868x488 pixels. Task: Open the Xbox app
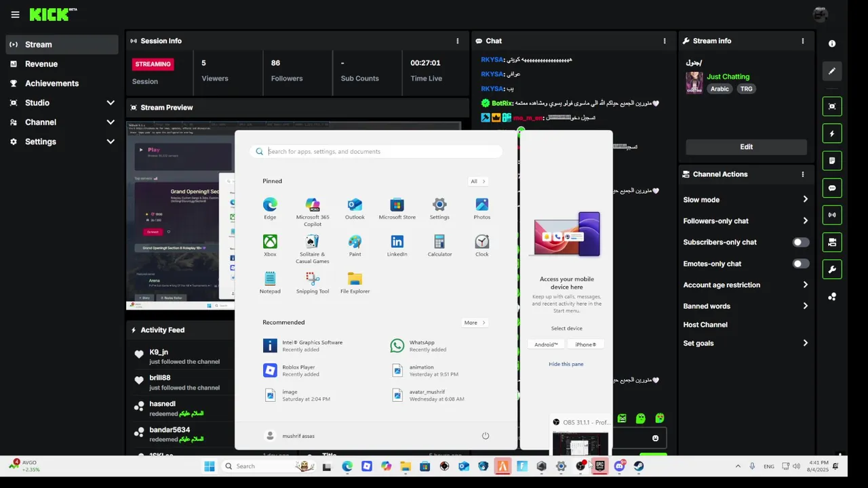pos(270,245)
